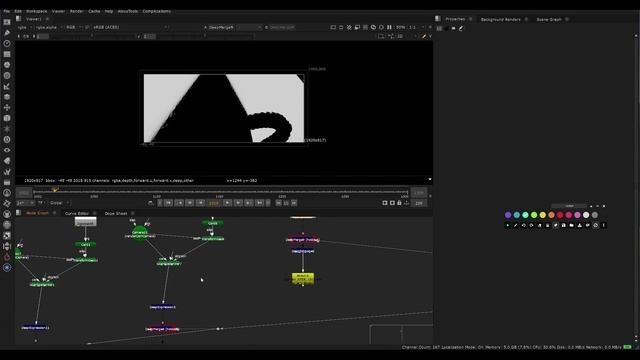Open the rgba.alpha channel dropdown
This screenshot has width=640, height=360.
[49, 27]
